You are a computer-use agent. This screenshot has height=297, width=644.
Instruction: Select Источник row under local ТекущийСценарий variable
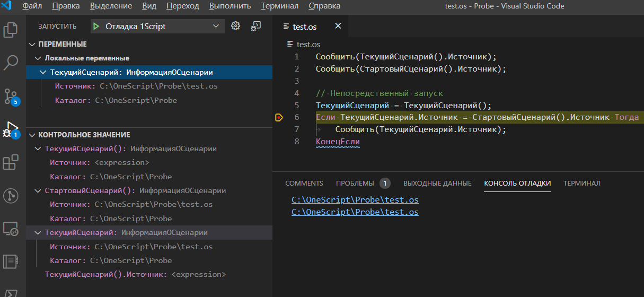coord(149,86)
